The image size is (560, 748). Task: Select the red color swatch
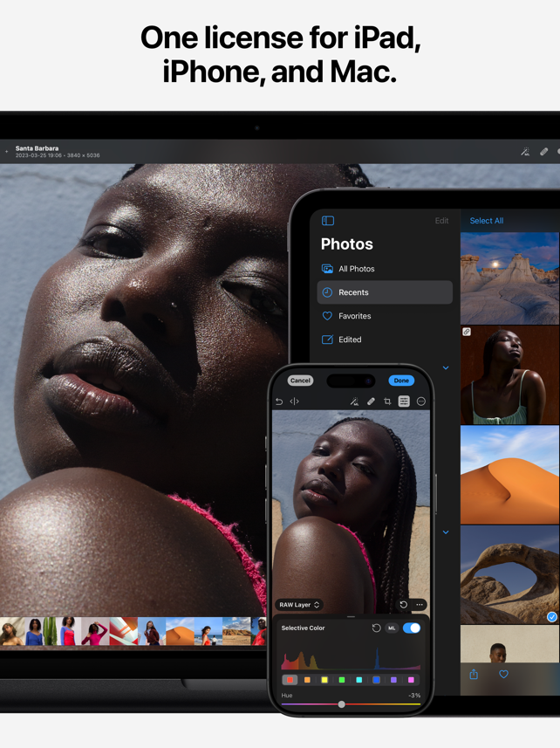pyautogui.click(x=290, y=680)
